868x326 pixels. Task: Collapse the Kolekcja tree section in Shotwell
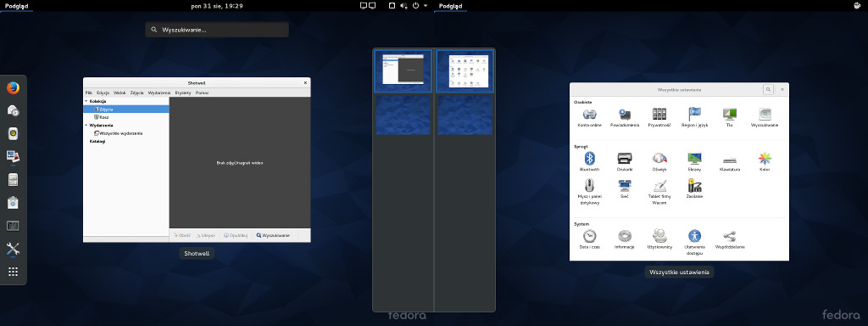tap(86, 102)
